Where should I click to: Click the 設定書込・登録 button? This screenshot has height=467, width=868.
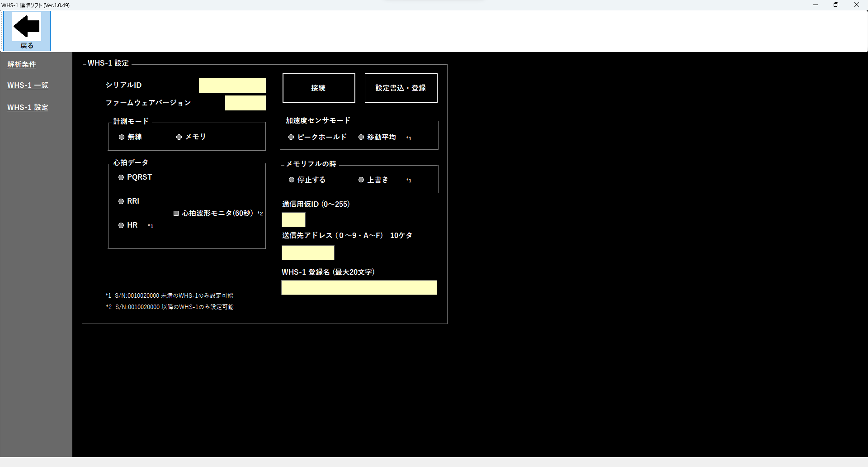click(401, 88)
